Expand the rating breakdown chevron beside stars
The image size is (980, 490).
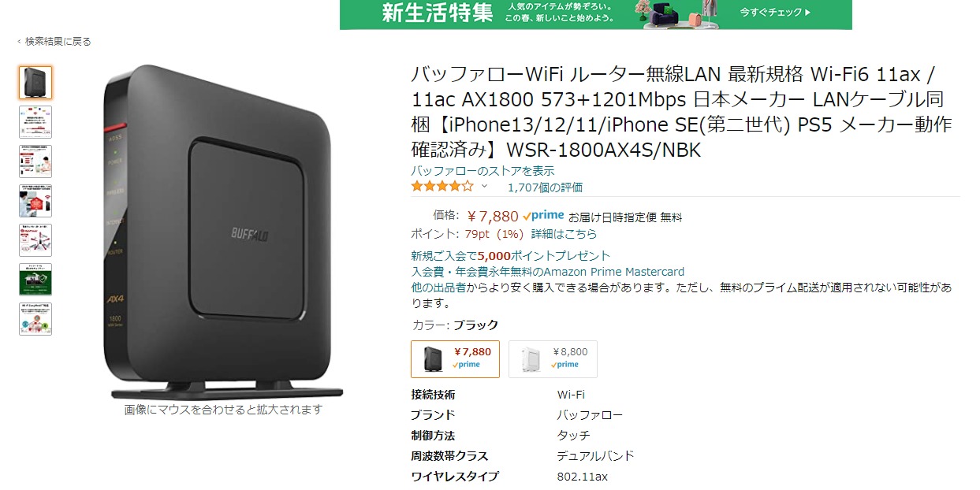[x=484, y=187]
